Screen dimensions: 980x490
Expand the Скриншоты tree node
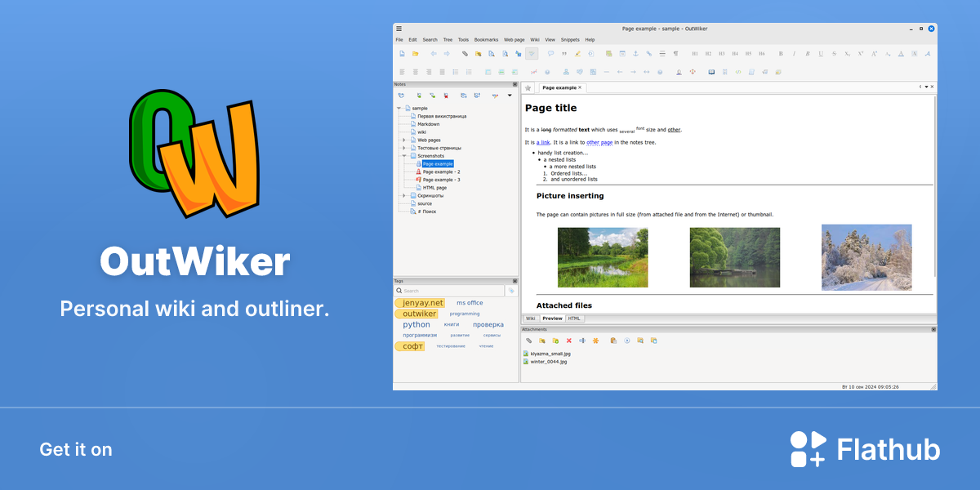[x=404, y=196]
